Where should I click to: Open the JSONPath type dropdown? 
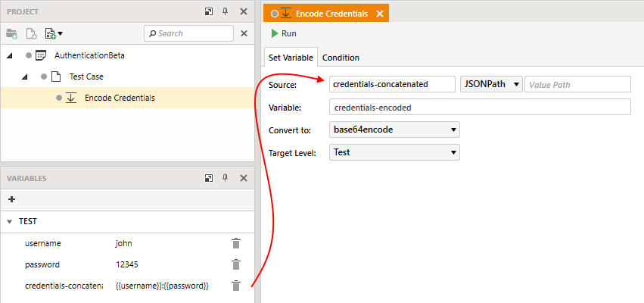491,84
